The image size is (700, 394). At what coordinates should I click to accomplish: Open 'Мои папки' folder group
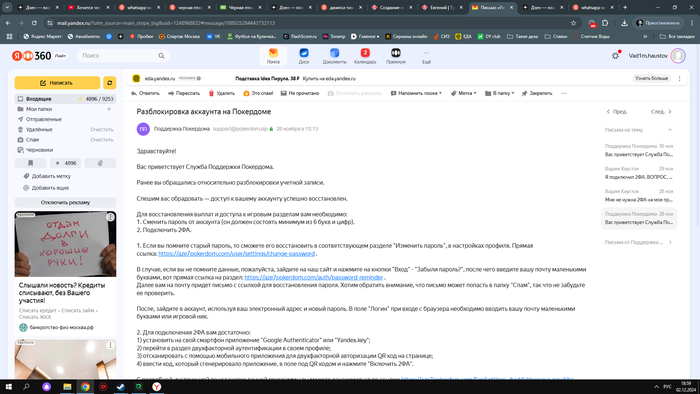(39, 109)
